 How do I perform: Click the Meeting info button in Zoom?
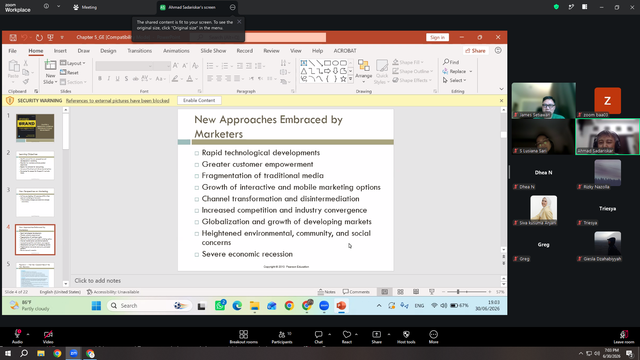coord(46,7)
